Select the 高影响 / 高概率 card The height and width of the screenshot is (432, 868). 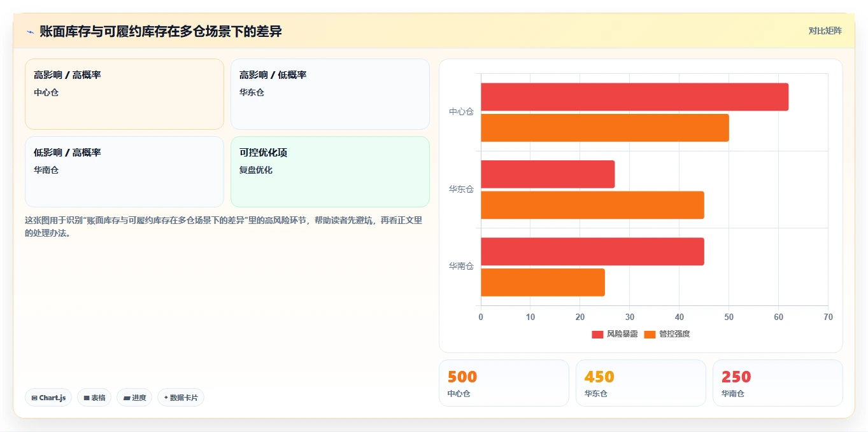pos(124,94)
